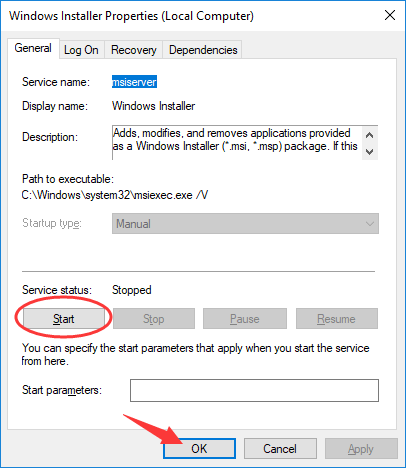The image size is (406, 468).
Task: Click the Pause service button
Action: (x=245, y=319)
